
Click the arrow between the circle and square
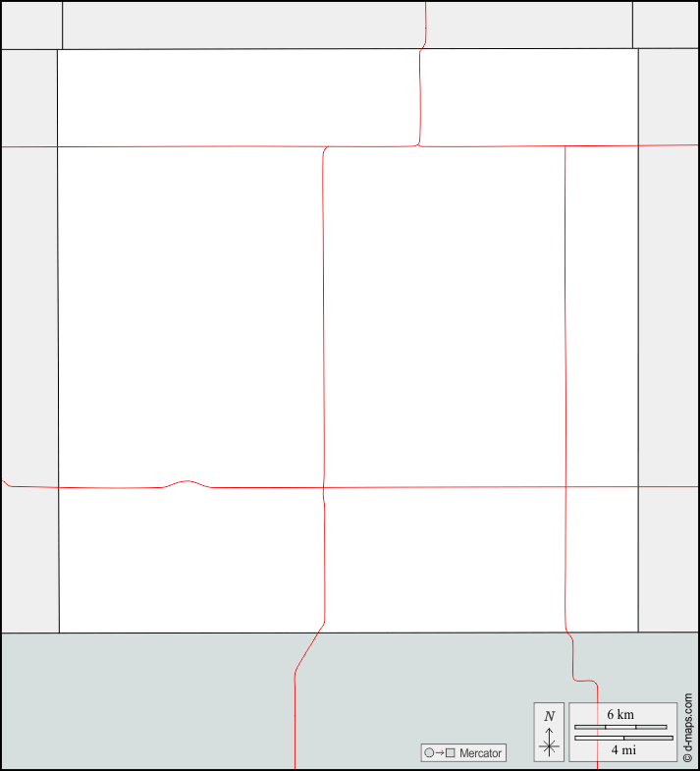coord(440,752)
